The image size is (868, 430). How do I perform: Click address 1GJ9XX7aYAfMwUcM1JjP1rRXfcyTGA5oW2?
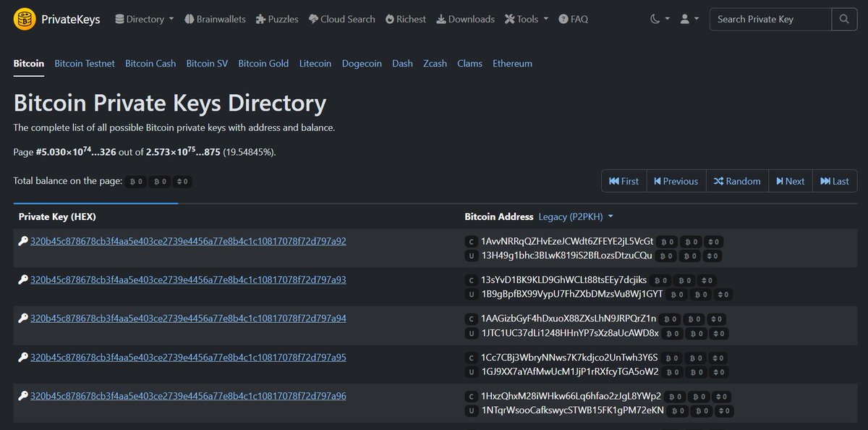pyautogui.click(x=569, y=372)
